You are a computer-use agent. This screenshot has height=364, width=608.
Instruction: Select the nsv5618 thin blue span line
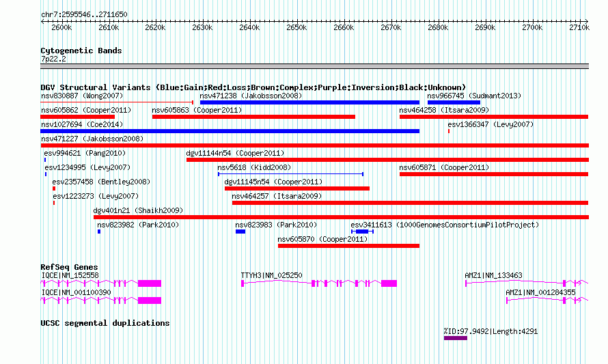pos(290,174)
